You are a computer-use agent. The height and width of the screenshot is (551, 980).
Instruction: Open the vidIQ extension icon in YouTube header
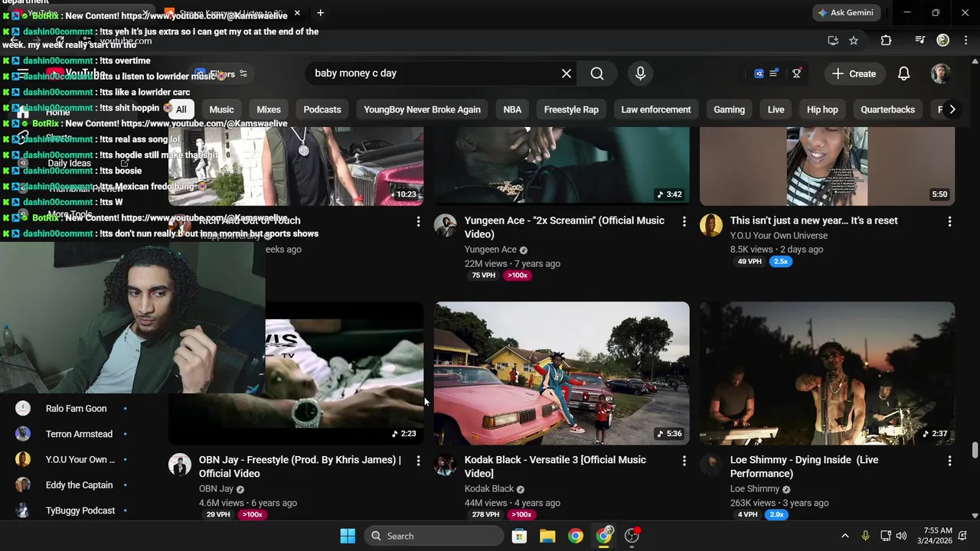pos(759,73)
